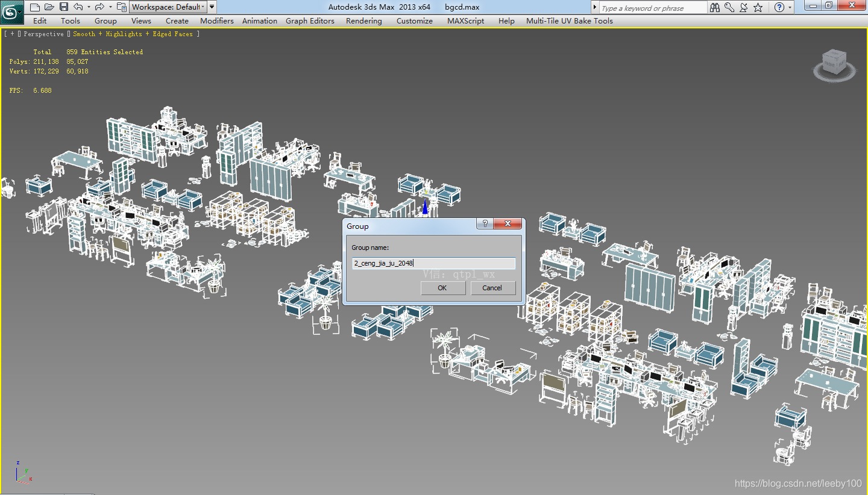This screenshot has height=495, width=868.
Task: Open the MAXScript menu
Action: (465, 20)
